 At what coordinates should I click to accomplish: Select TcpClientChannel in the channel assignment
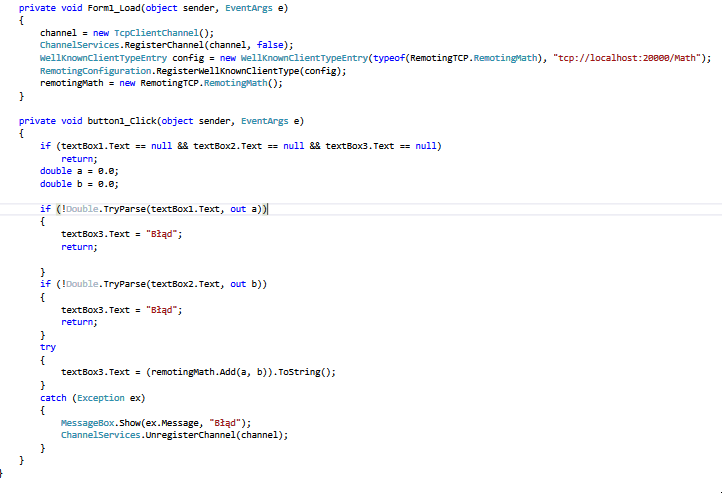click(156, 33)
